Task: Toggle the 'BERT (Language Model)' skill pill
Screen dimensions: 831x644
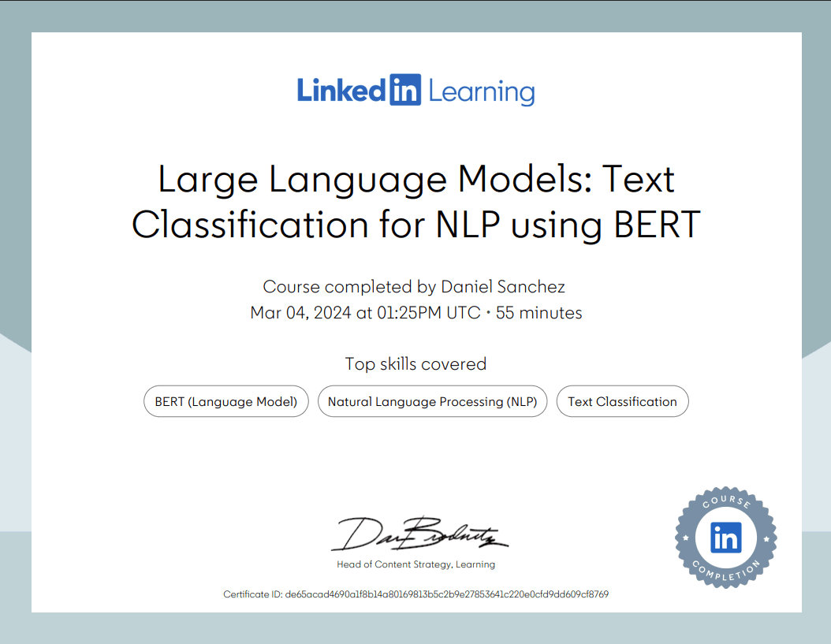Action: pyautogui.click(x=225, y=401)
